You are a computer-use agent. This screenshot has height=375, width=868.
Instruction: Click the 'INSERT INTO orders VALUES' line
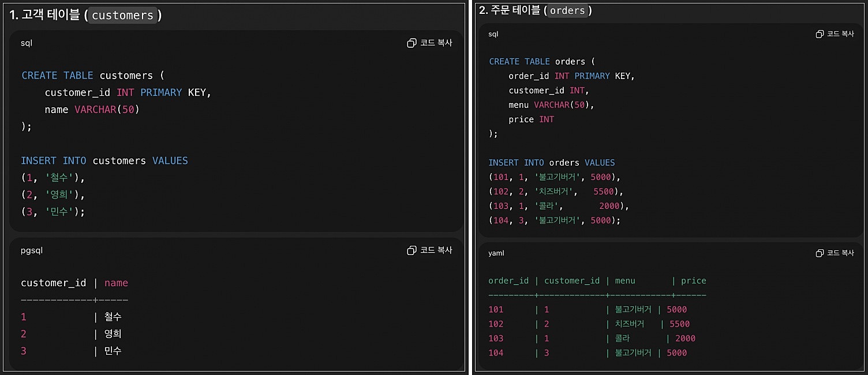coord(552,163)
